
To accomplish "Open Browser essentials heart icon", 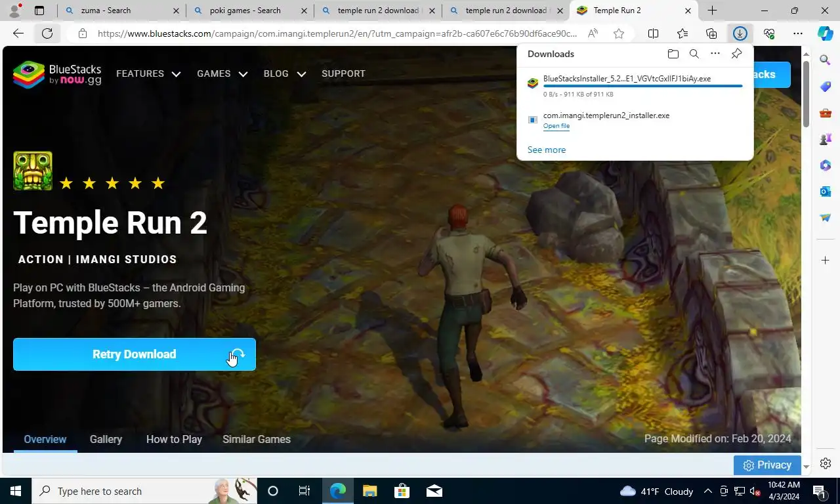I will (769, 33).
